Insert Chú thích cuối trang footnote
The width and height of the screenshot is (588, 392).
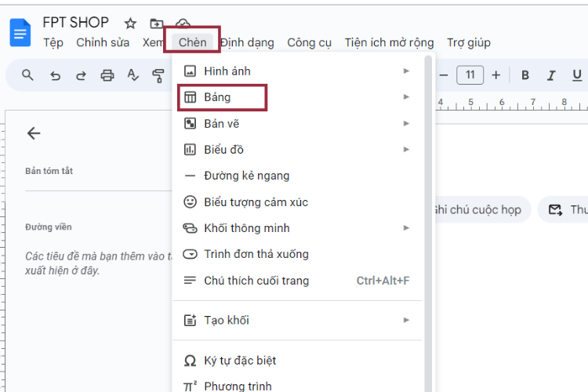tap(297, 281)
